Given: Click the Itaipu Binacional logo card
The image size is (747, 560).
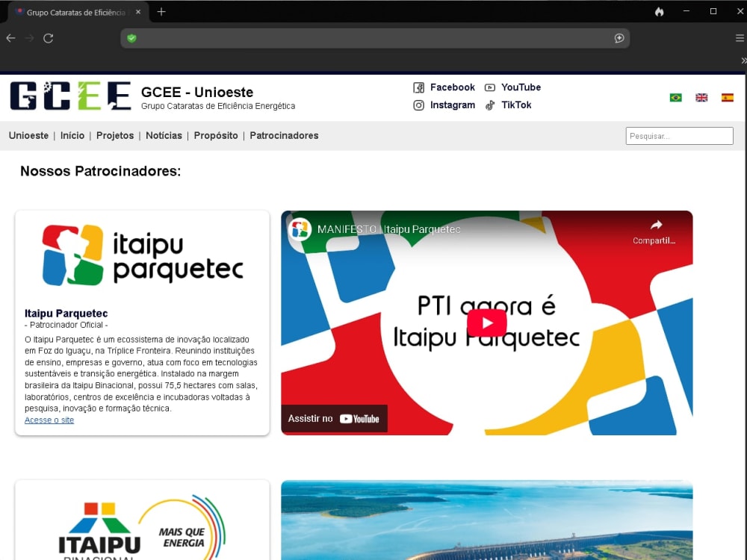Looking at the screenshot, I should 143,520.
